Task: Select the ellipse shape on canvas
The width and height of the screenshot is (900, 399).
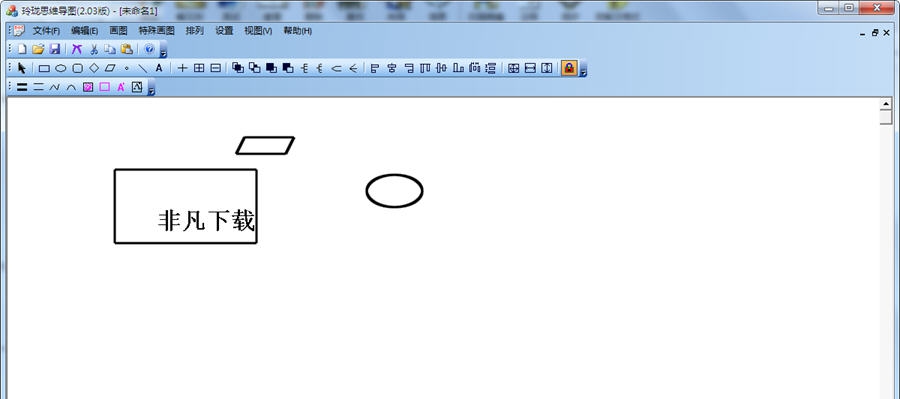Action: coord(394,191)
